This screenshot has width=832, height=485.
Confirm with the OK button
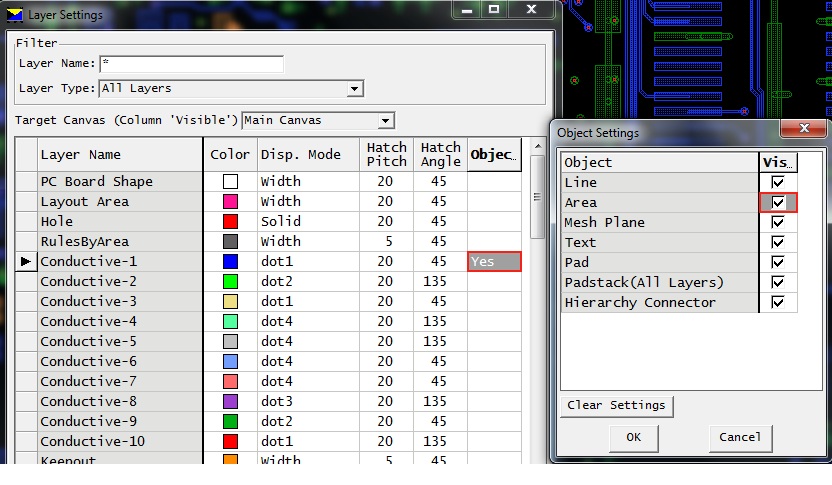[633, 437]
